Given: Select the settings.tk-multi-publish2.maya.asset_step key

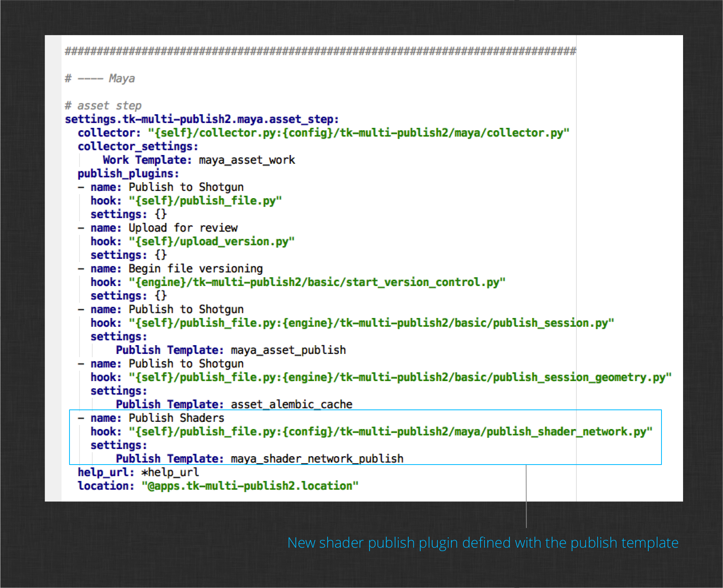Looking at the screenshot, I should pos(202,119).
